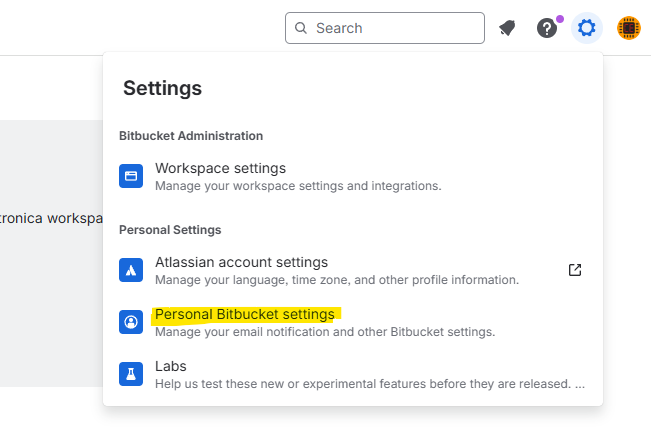Open the profile avatar menu
Viewport: 651px width, 443px height.
tap(628, 28)
